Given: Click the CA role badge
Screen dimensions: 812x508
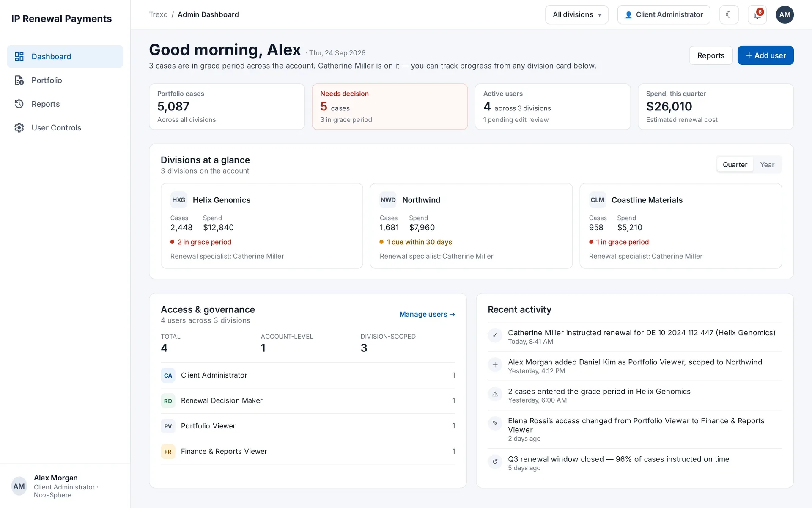Looking at the screenshot, I should 168,375.
